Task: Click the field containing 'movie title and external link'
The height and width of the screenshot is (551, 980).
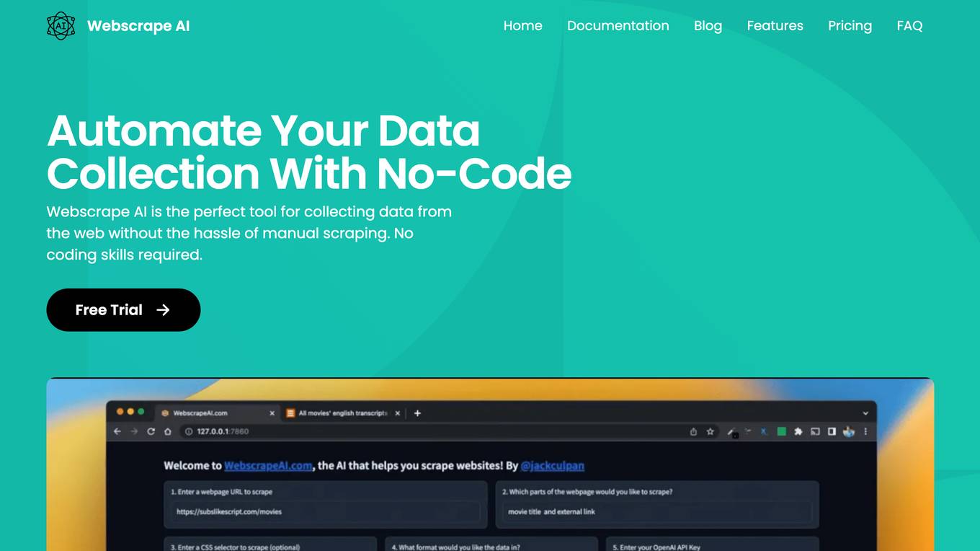Action: click(656, 512)
